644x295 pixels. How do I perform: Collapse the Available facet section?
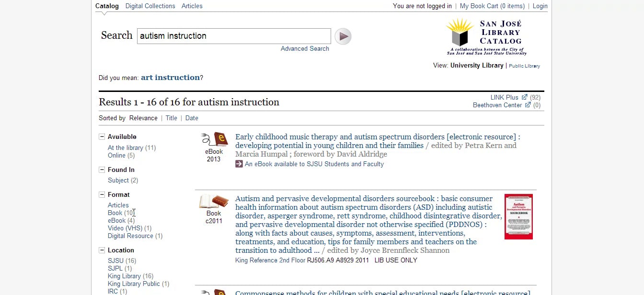[x=102, y=137]
